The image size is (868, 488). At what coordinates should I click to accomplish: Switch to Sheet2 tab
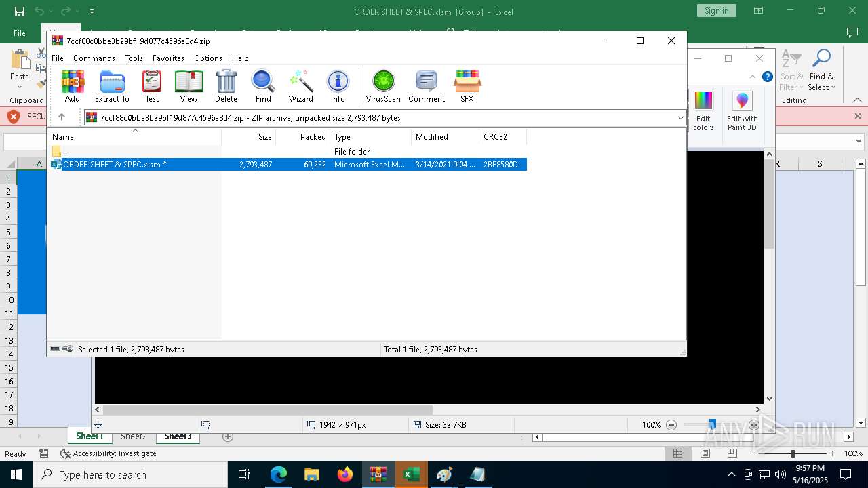134,436
